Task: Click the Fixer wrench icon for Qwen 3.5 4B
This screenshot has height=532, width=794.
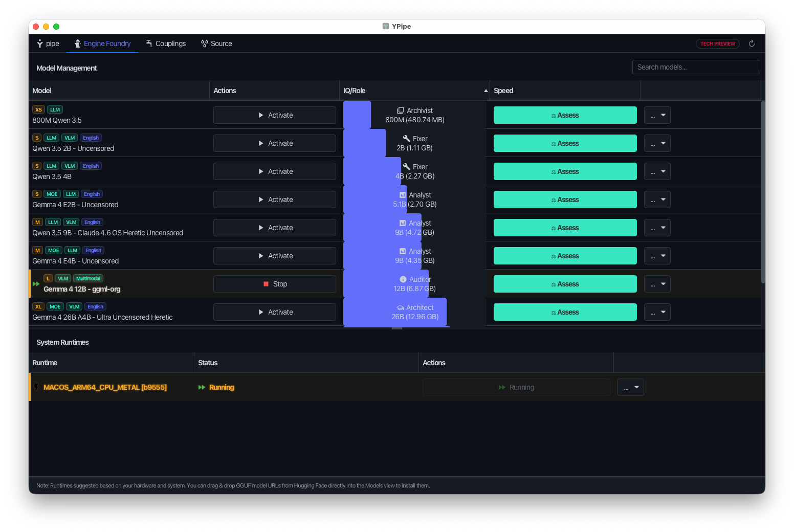Action: point(407,167)
